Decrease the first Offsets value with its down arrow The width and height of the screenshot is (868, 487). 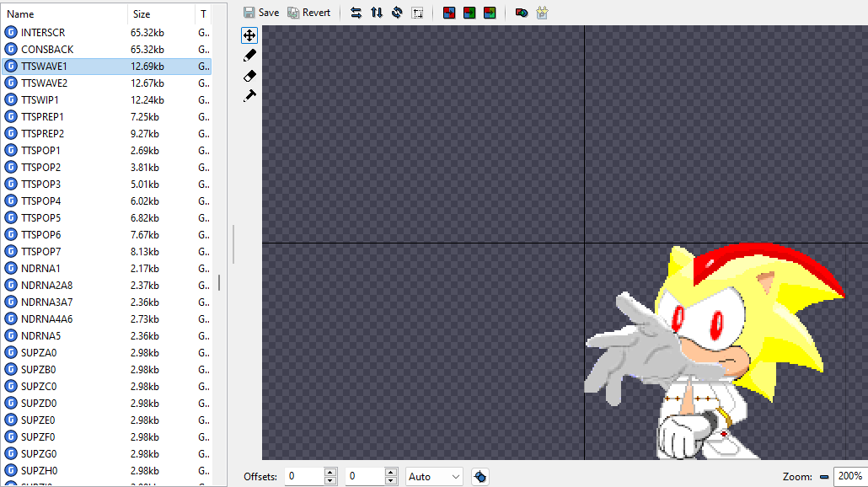click(x=330, y=481)
